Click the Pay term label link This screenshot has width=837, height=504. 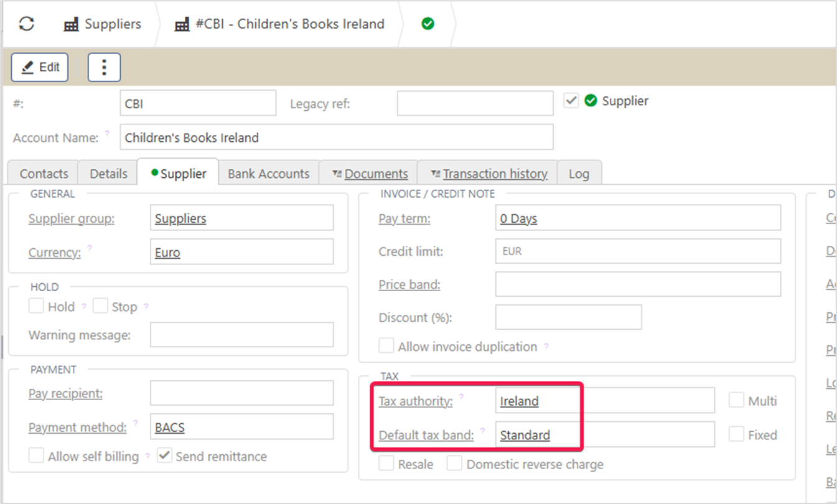click(404, 218)
